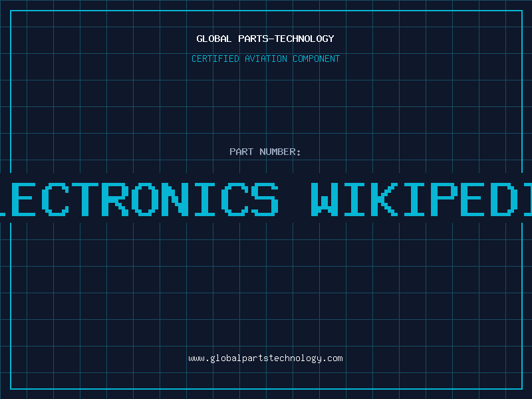Click the word PARTS-TECHNOLOGY in the header
The width and height of the screenshot is (532, 399).
coord(286,39)
